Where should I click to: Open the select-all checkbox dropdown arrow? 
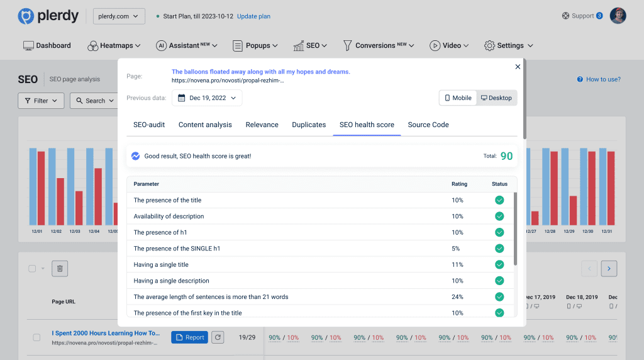[43, 269]
